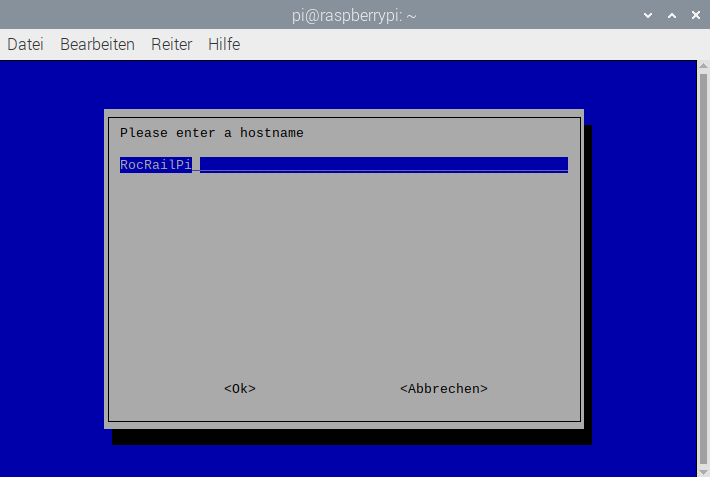The width and height of the screenshot is (710, 477).
Task: Close the pi@raspberrypi terminal window
Action: click(693, 16)
